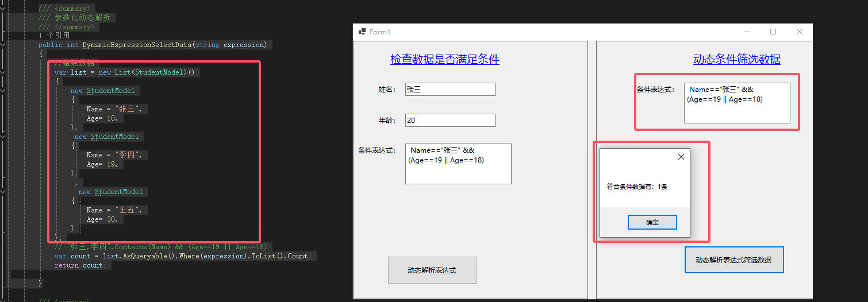The width and height of the screenshot is (868, 302).
Task: Close the result message box with X
Action: pyautogui.click(x=681, y=157)
